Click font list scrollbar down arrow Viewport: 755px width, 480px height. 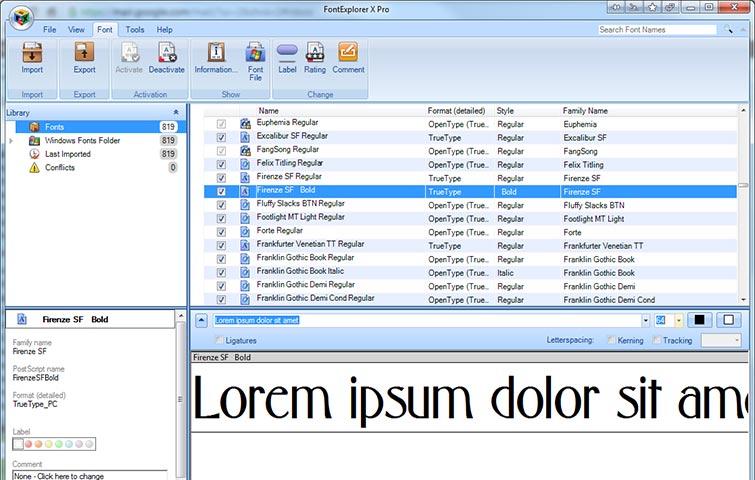click(743, 299)
